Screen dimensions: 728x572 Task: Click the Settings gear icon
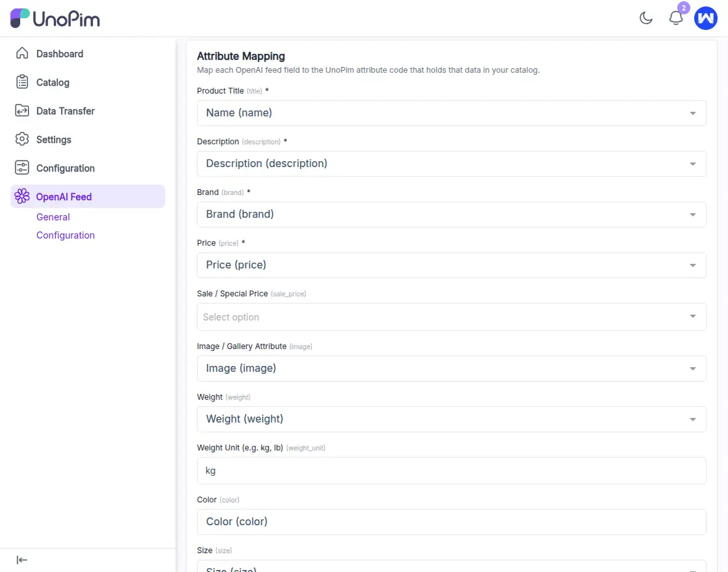click(22, 139)
